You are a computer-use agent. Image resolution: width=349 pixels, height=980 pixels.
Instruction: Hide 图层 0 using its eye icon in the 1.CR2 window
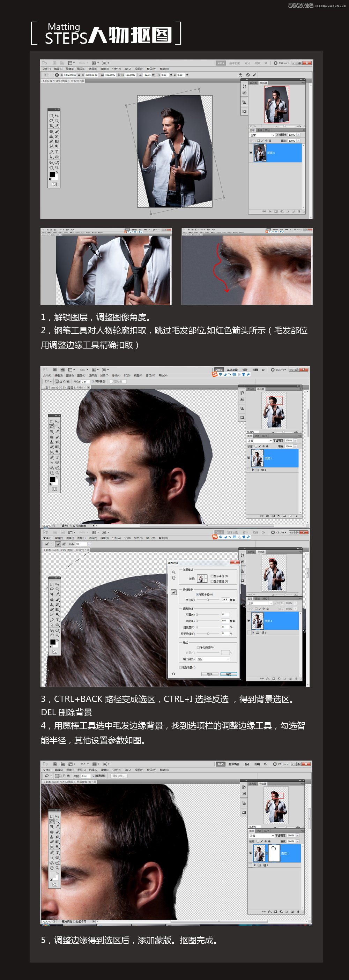251,153
